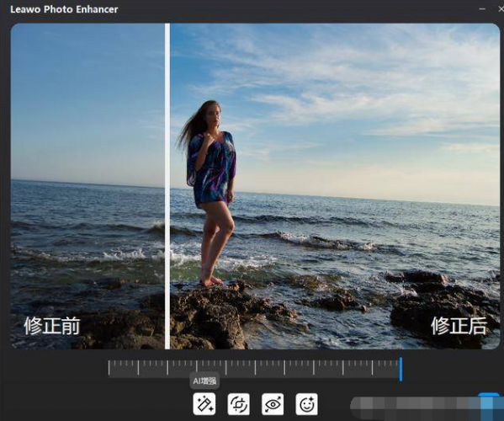Image resolution: width=504 pixels, height=421 pixels.
Task: Select the AI enhance magic wand tool
Action: 204,404
